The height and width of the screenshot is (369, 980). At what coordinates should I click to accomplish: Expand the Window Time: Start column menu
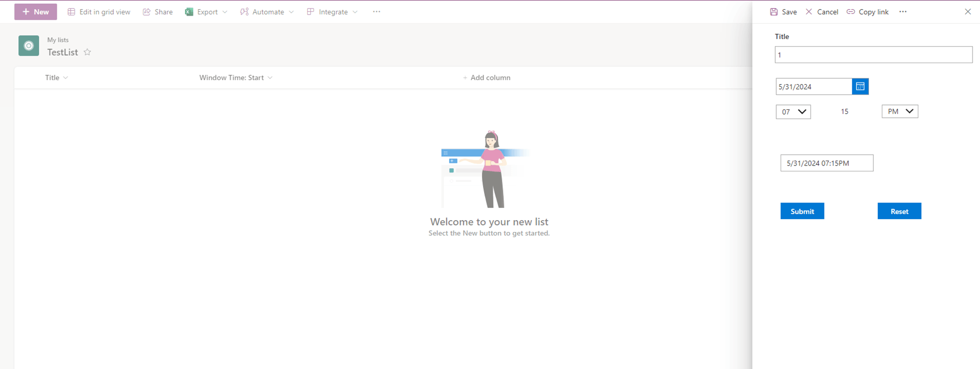236,78
